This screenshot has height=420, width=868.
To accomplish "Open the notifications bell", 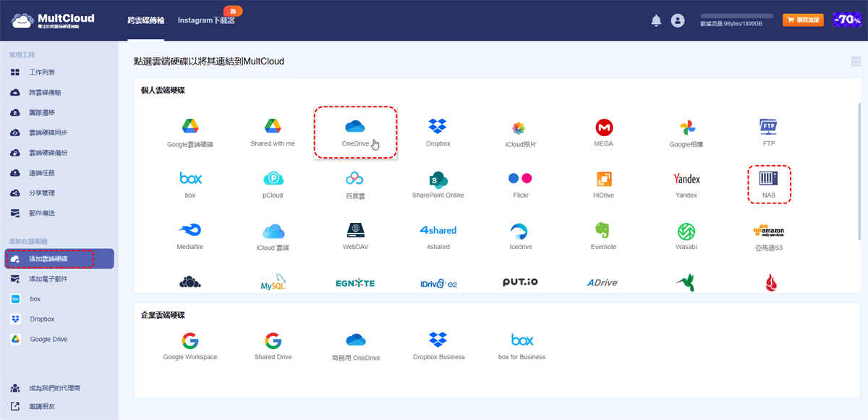I will tap(656, 20).
